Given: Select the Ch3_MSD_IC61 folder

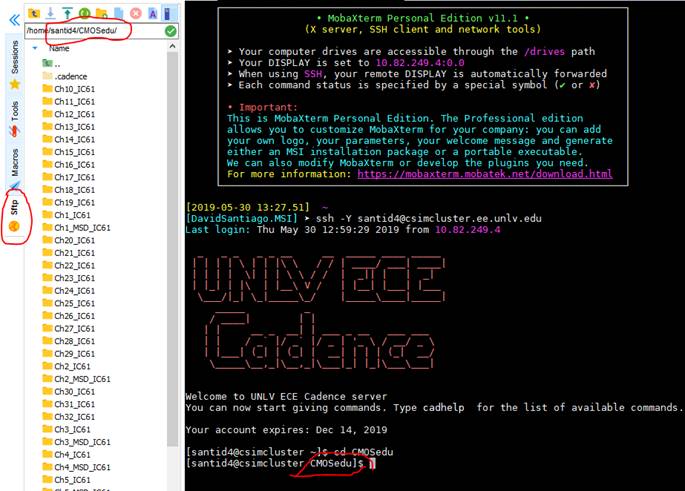Looking at the screenshot, I should pos(76,442).
